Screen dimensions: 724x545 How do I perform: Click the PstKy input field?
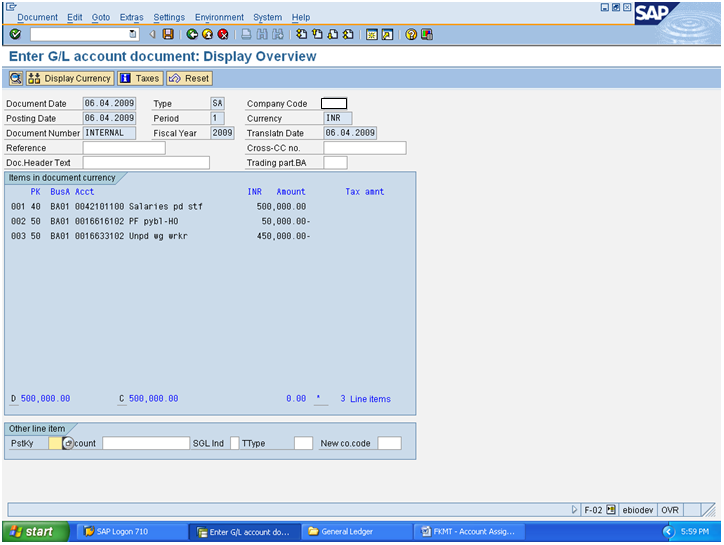[54, 443]
